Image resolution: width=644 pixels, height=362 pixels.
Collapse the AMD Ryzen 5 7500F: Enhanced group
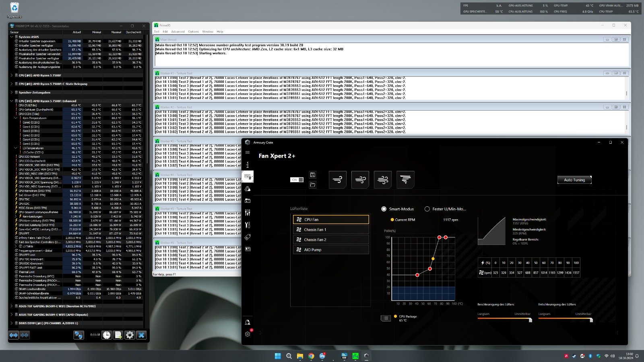(x=11, y=101)
